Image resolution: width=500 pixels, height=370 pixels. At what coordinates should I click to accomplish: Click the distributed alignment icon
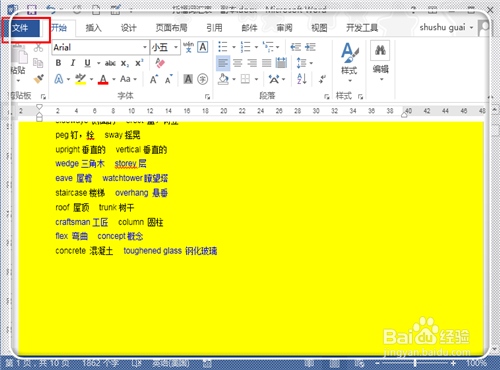click(x=281, y=63)
